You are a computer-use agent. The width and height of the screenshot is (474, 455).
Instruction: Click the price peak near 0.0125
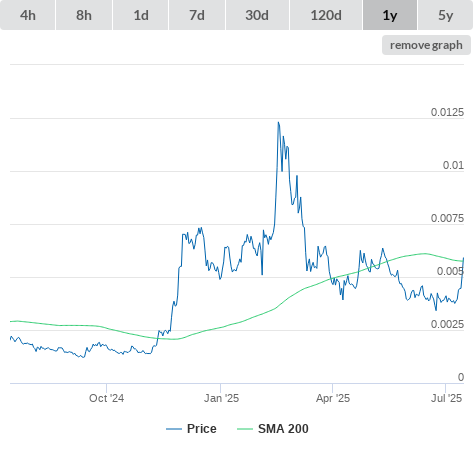click(279, 123)
